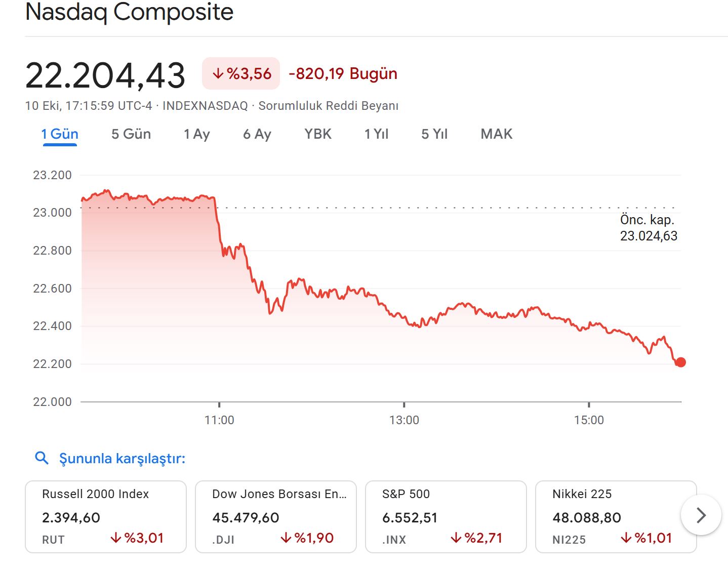The width and height of the screenshot is (728, 571).
Task: Open the Russell 2000 Index card
Action: coord(106,516)
